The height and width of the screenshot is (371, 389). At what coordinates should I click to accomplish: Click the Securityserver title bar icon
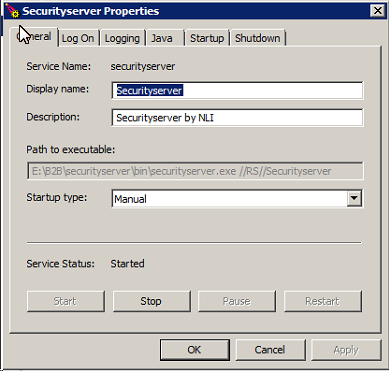pos(12,11)
